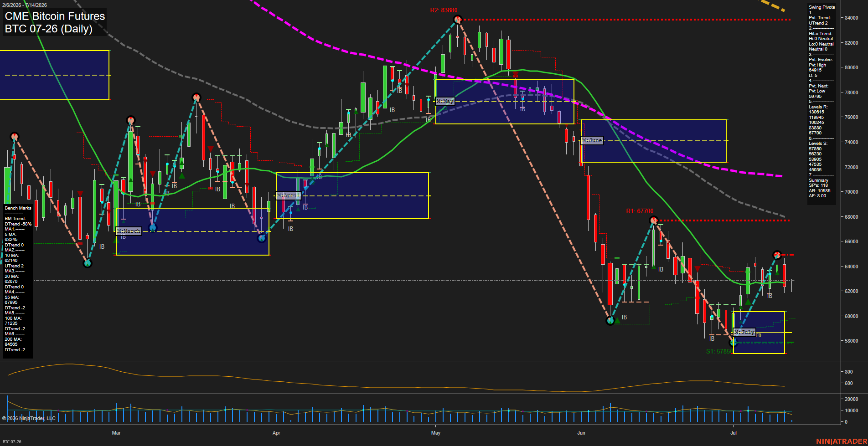Click the 5 MA value 63245

point(11,240)
